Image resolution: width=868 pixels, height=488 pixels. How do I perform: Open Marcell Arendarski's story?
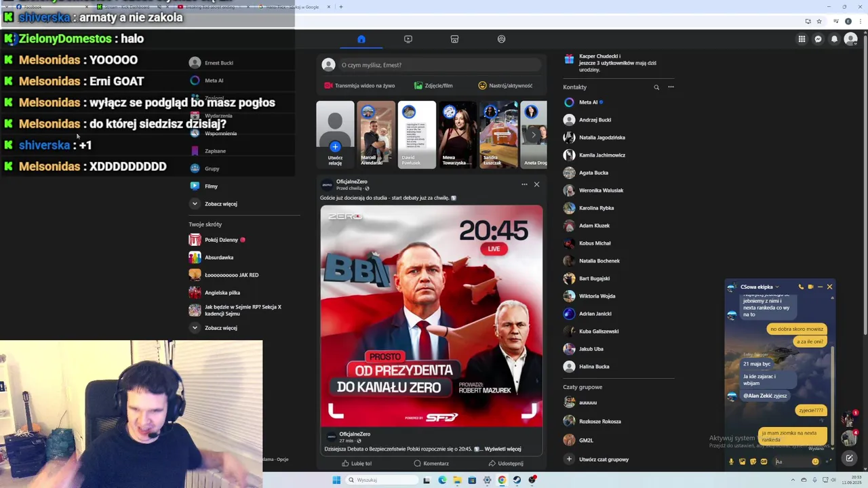coord(376,134)
